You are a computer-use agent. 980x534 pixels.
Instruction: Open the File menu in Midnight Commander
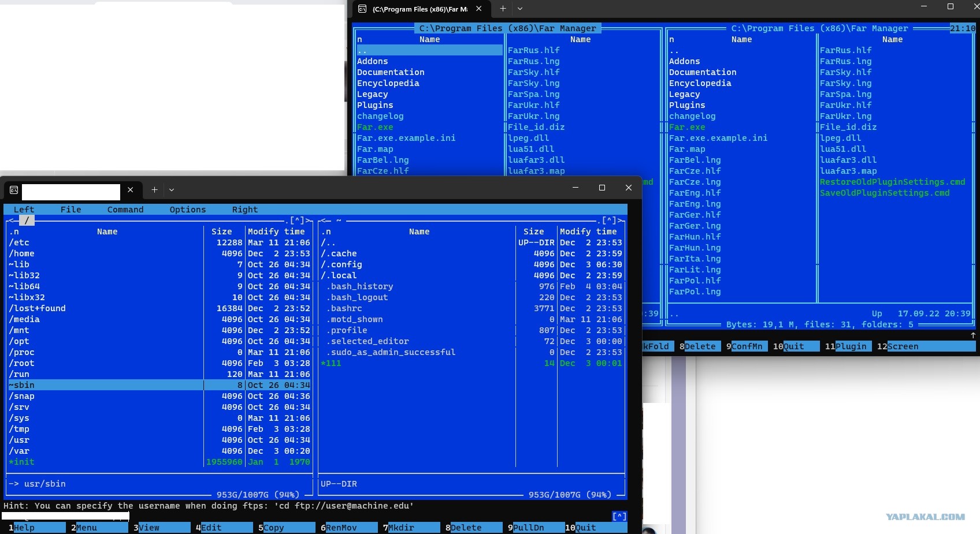coord(70,210)
